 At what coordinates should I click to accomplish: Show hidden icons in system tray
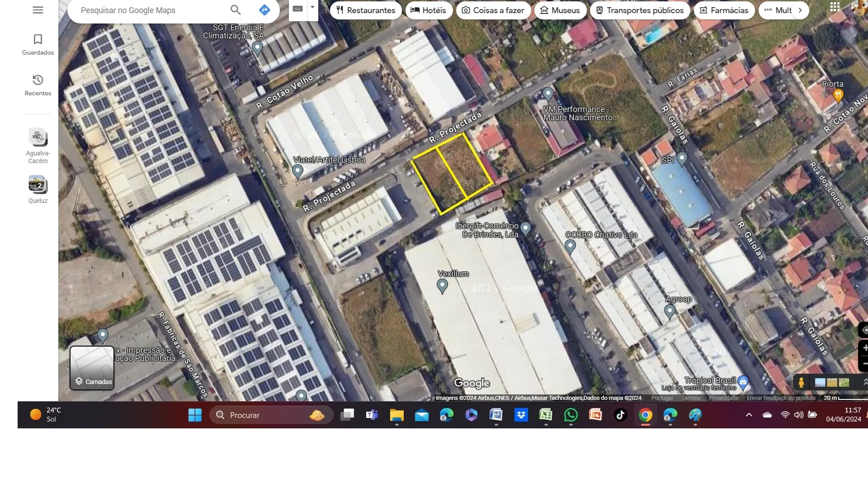[x=749, y=415]
